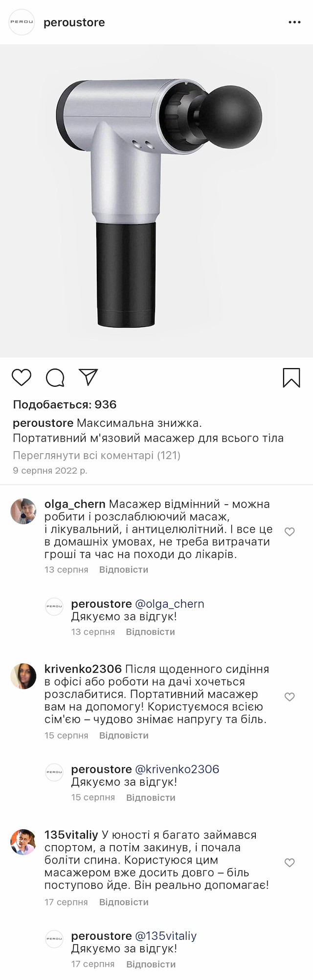The width and height of the screenshot is (313, 980).
Task: Reply to olga_chern's comment
Action: [123, 570]
